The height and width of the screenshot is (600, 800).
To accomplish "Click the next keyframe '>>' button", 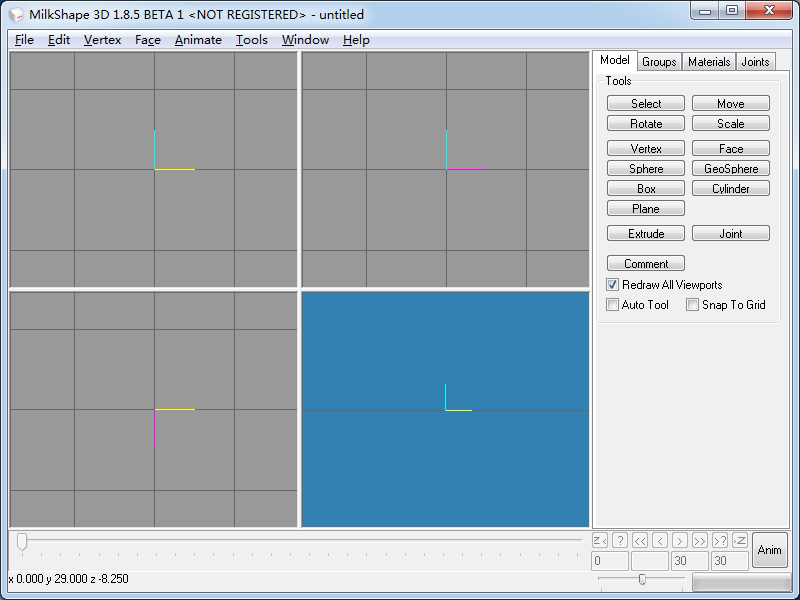I will [x=700, y=540].
